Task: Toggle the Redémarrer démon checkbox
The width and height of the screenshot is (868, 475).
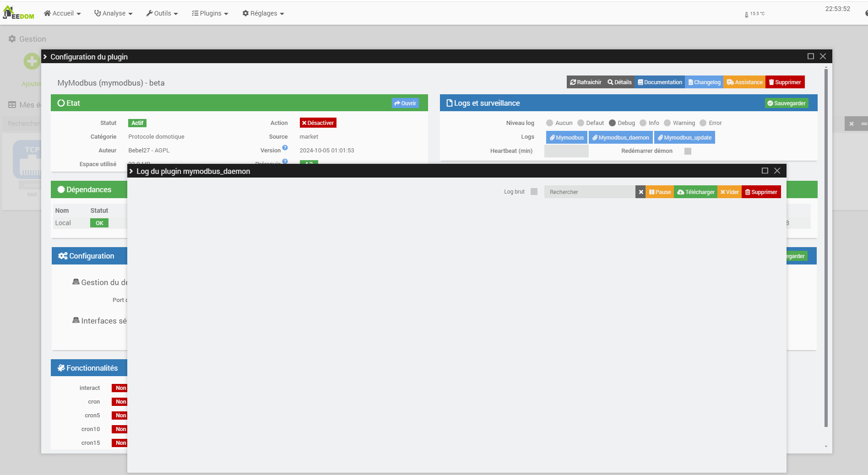Action: (688, 151)
